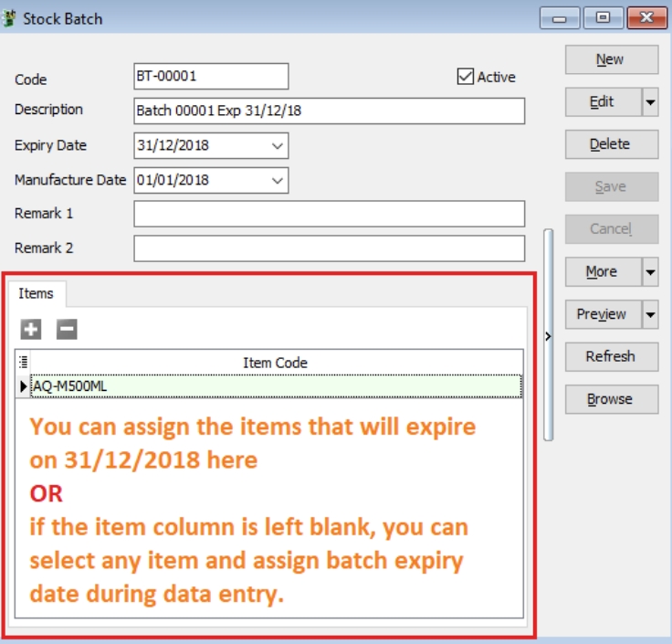Viewport: 672px width, 644px height.
Task: Click the Description text field
Action: (329, 111)
